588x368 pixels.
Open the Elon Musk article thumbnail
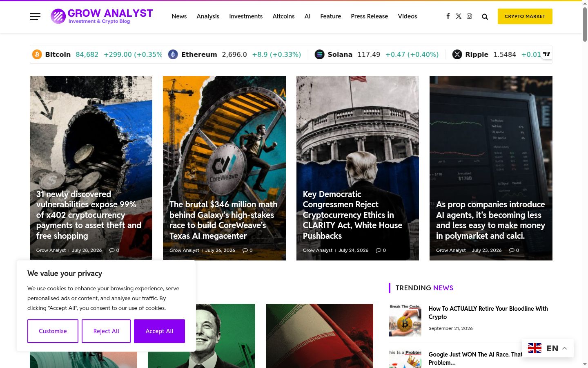pyautogui.click(x=201, y=336)
